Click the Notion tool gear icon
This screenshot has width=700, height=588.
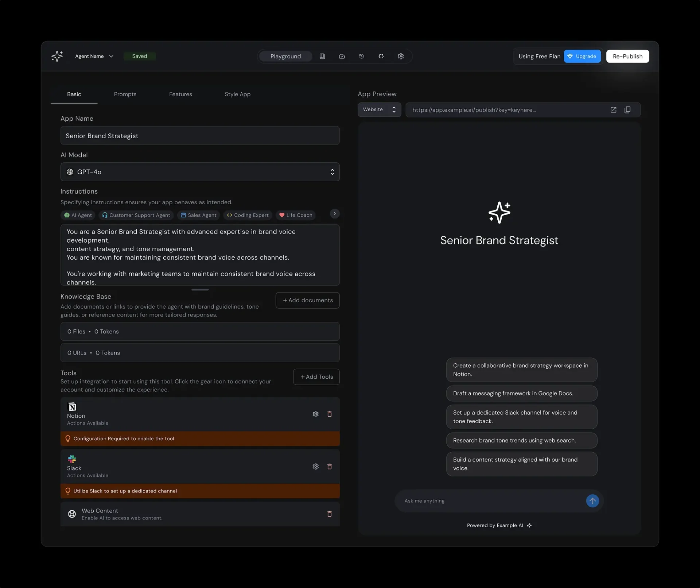[x=315, y=414]
